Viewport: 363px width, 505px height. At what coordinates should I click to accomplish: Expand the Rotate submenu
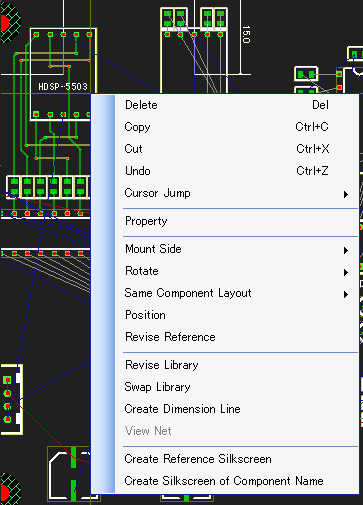pos(237,271)
